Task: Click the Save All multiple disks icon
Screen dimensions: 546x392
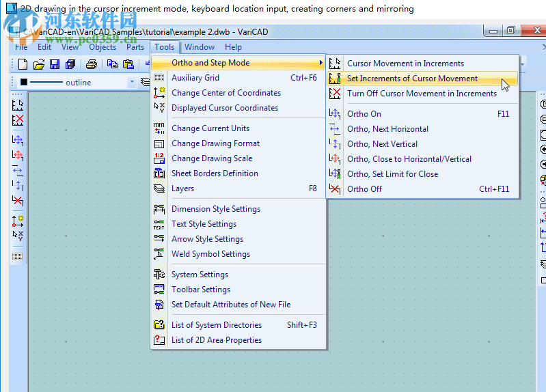Action: (70, 64)
